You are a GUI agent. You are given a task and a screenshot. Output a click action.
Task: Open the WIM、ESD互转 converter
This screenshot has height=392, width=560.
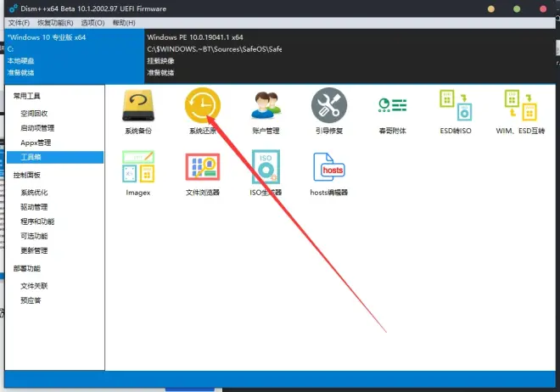pos(520,112)
